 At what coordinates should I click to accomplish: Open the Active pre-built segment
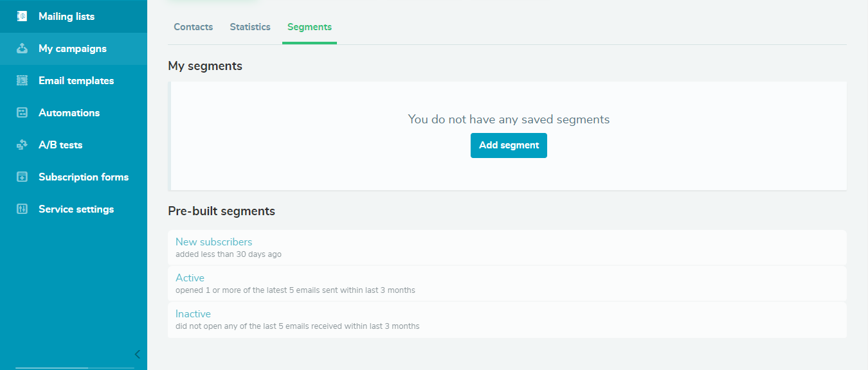190,278
